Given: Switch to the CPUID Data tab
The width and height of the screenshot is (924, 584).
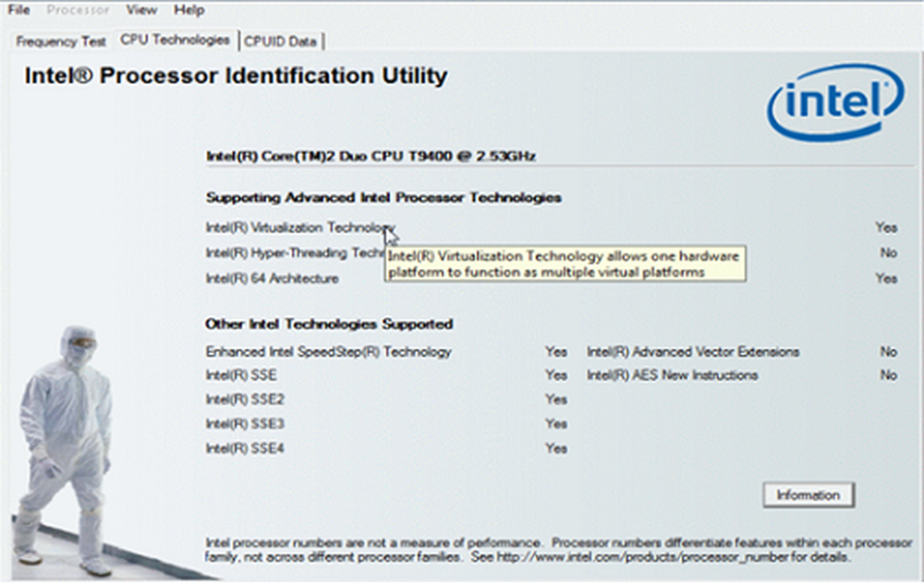Looking at the screenshot, I should point(281,42).
